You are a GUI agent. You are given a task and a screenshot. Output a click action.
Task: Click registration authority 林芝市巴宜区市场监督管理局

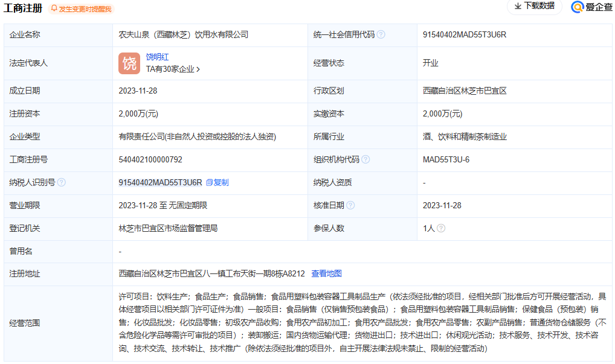point(168,228)
